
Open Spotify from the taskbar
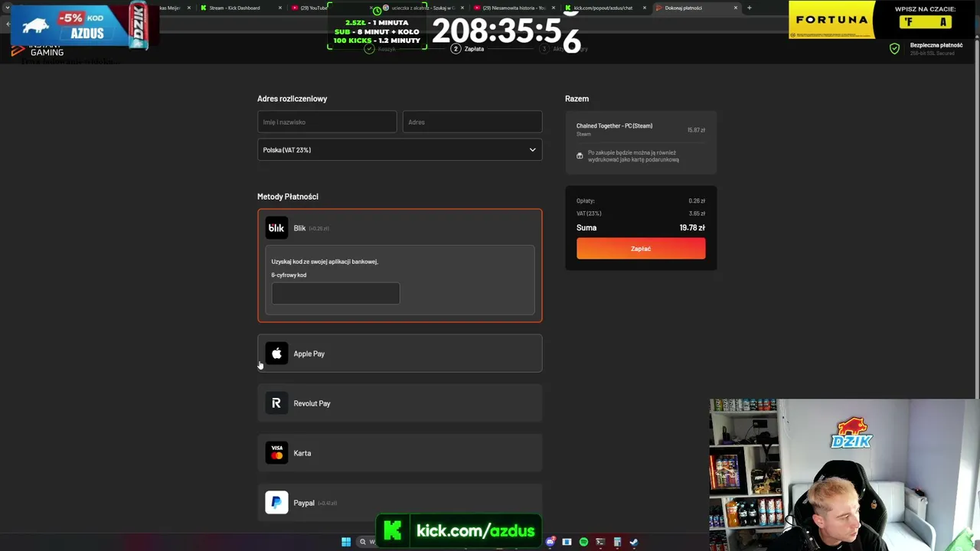[x=583, y=542]
